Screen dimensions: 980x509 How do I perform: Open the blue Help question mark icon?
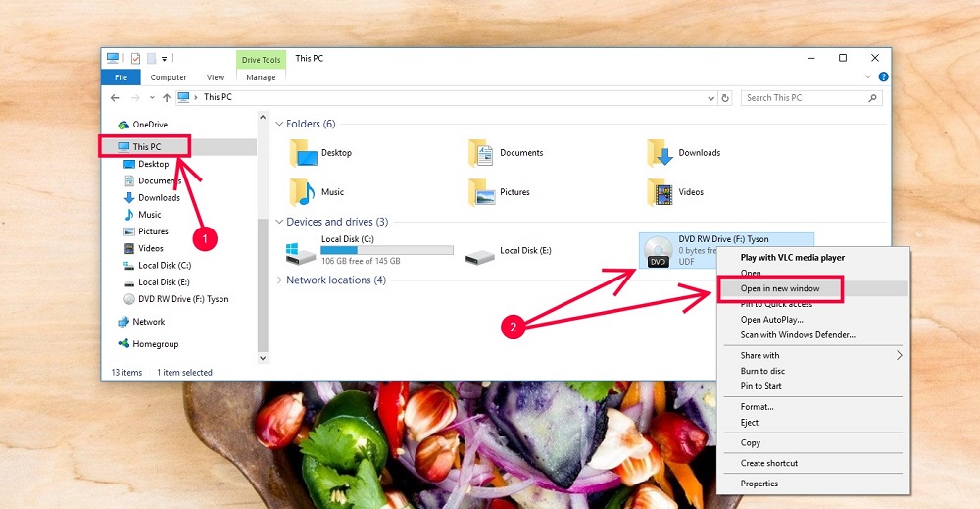[883, 76]
